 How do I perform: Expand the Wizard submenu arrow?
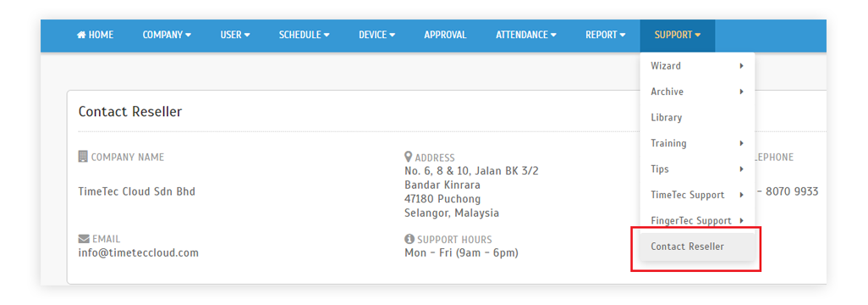741,66
